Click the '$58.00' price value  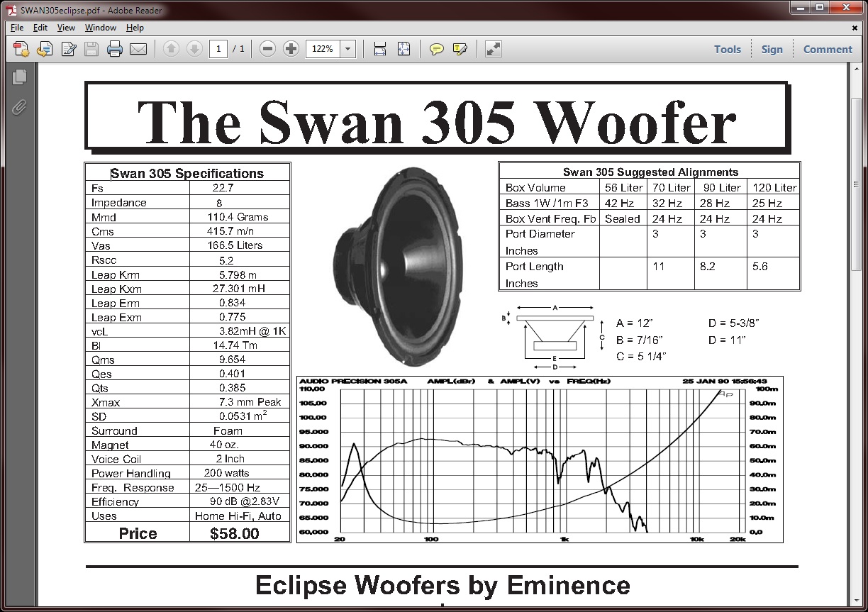point(235,533)
